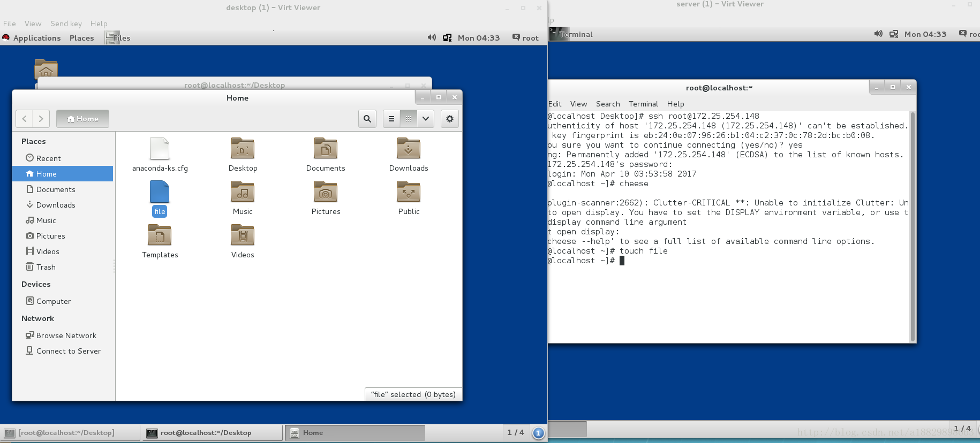Open the Files app menu in the panel
Image resolution: width=980 pixels, height=443 pixels.
[x=118, y=38]
